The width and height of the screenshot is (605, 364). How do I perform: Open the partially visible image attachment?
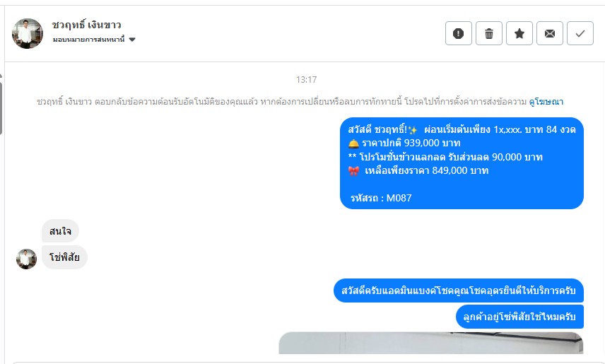pos(430,343)
